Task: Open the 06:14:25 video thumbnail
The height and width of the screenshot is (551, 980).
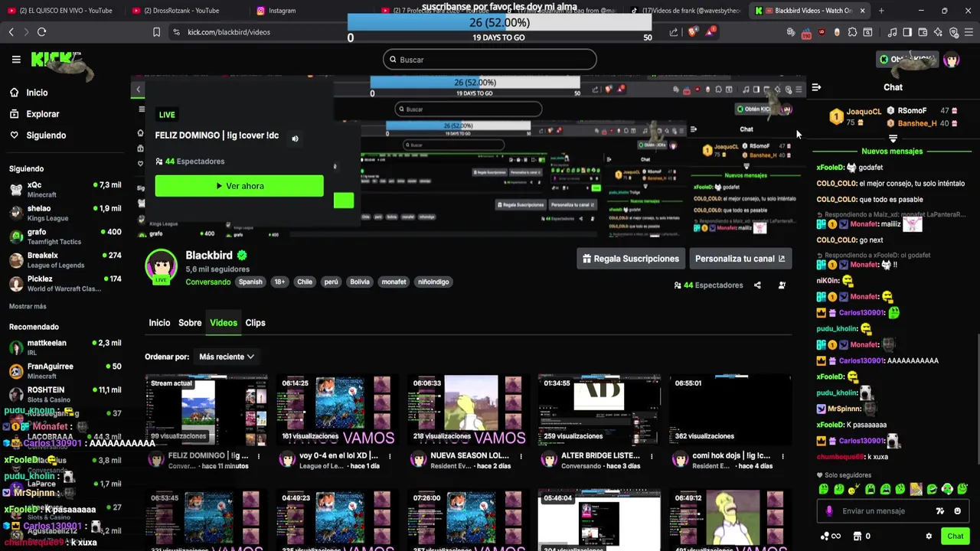Action: (x=338, y=409)
